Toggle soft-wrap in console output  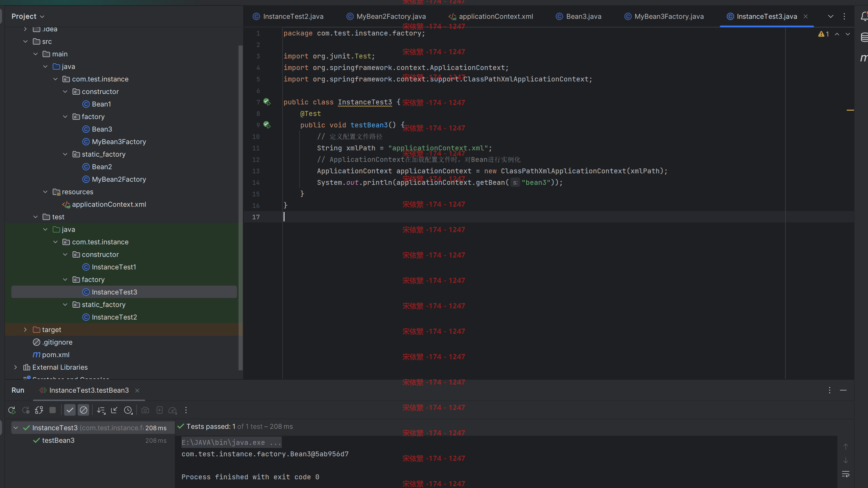(x=846, y=474)
